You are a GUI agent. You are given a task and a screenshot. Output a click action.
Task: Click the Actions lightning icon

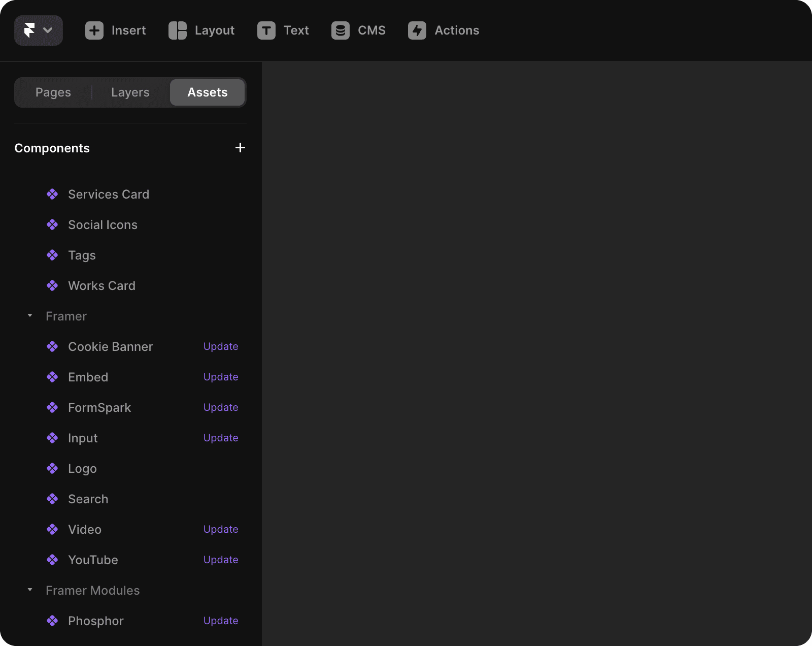click(x=417, y=30)
